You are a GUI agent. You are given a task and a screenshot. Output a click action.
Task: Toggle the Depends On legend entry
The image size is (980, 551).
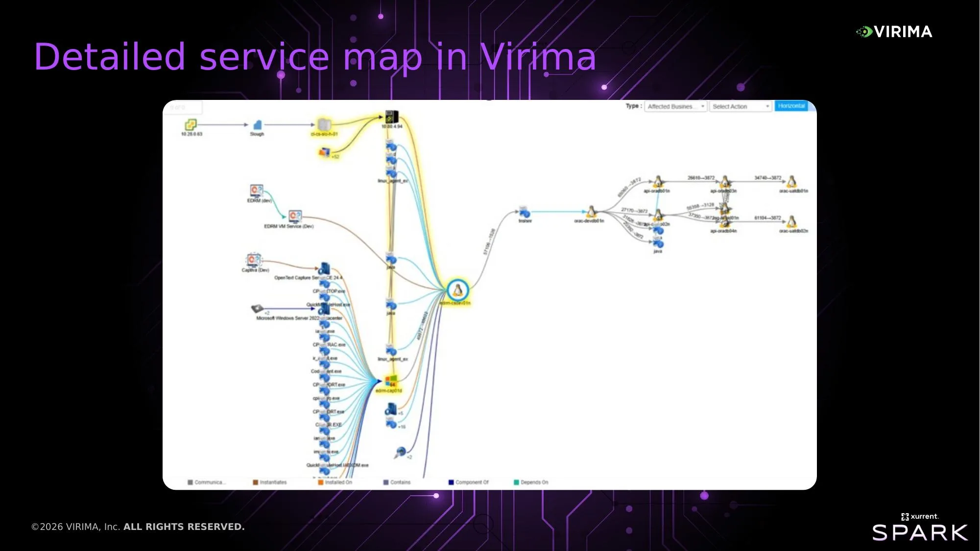531,482
